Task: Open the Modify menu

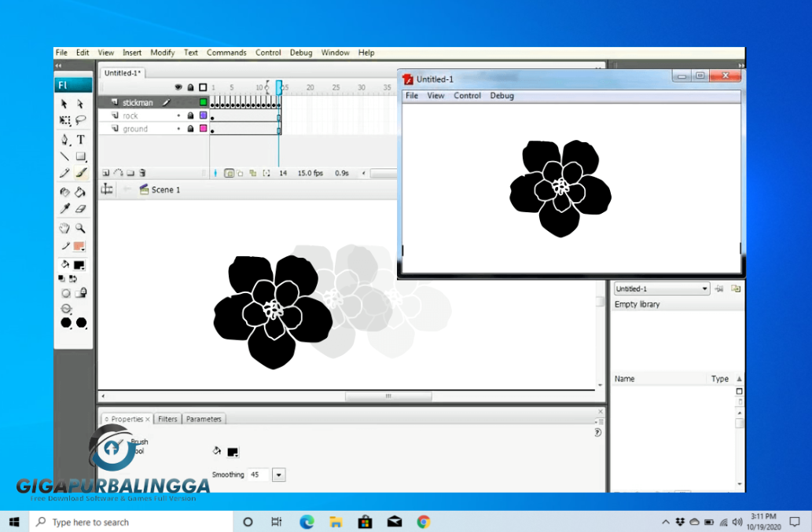Action: [162, 53]
